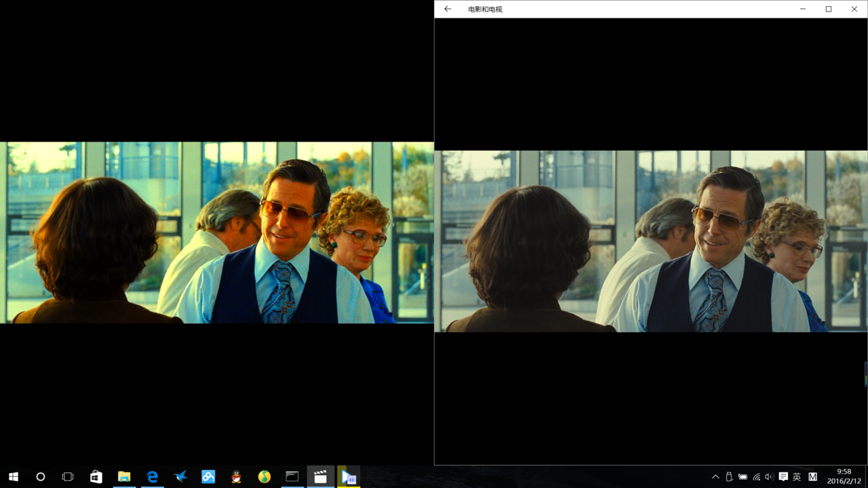Click the safely remove hardware USB icon
Viewport: 868px width, 488px height.
(729, 477)
